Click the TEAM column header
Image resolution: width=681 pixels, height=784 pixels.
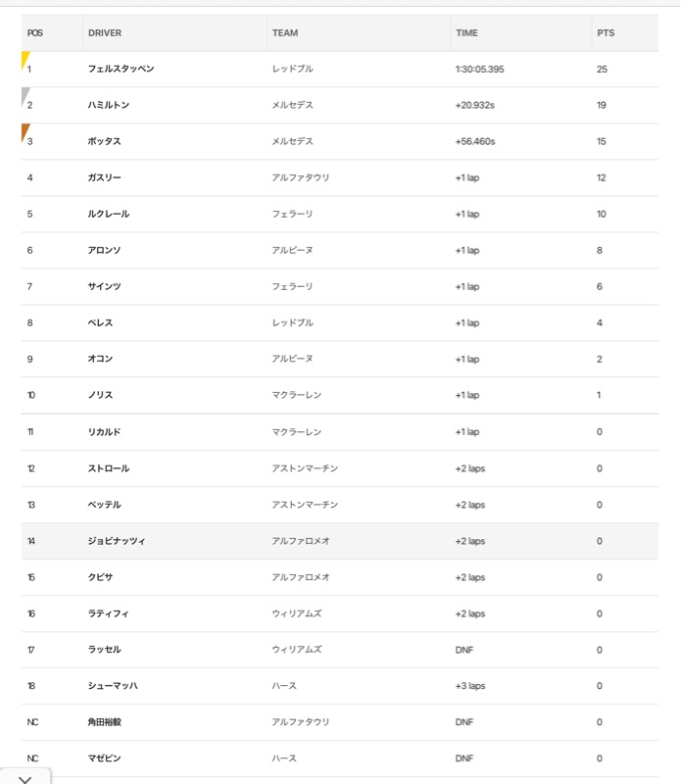[x=285, y=33]
